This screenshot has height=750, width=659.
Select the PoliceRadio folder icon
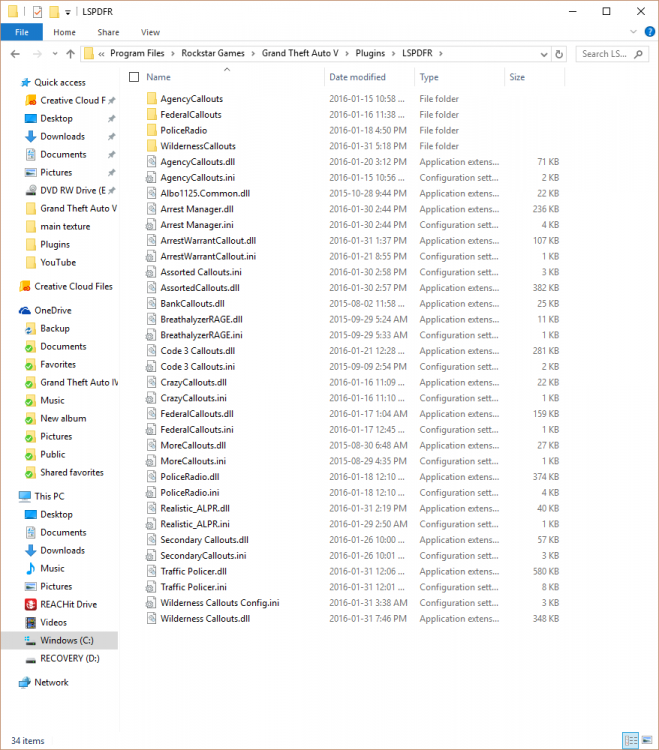point(152,130)
